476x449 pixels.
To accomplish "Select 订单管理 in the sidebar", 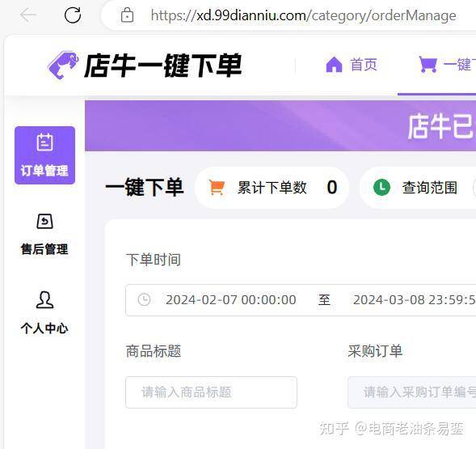I will coord(44,155).
